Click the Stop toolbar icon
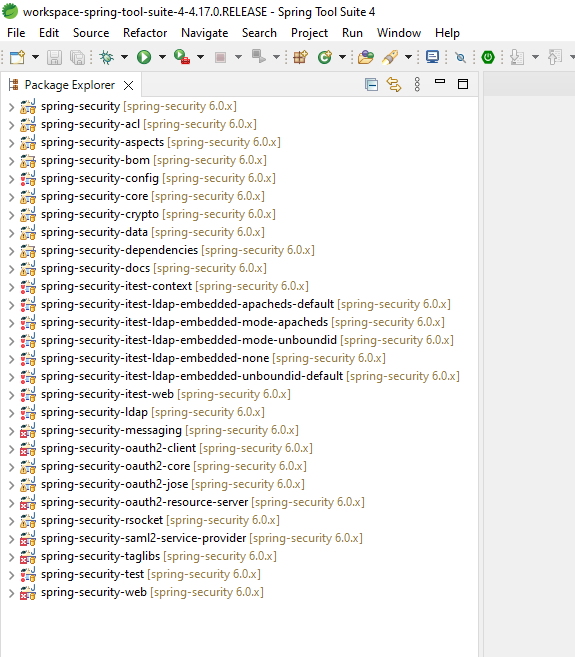This screenshot has width=575, height=657. 220,57
